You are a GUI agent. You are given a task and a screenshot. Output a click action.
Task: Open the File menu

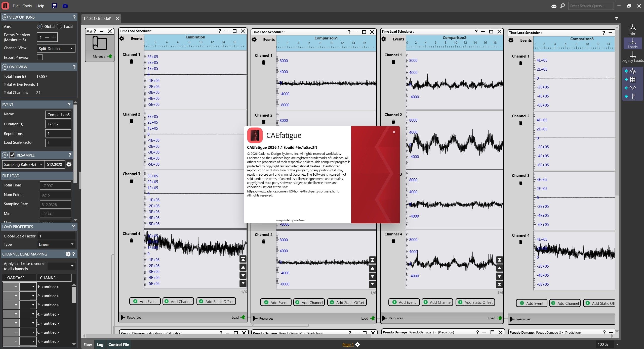pos(16,6)
